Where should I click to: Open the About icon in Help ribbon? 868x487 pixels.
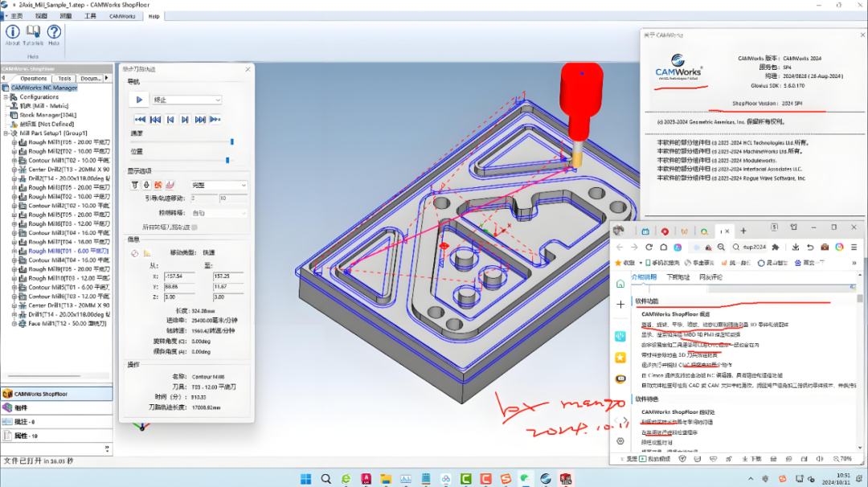coord(12,35)
